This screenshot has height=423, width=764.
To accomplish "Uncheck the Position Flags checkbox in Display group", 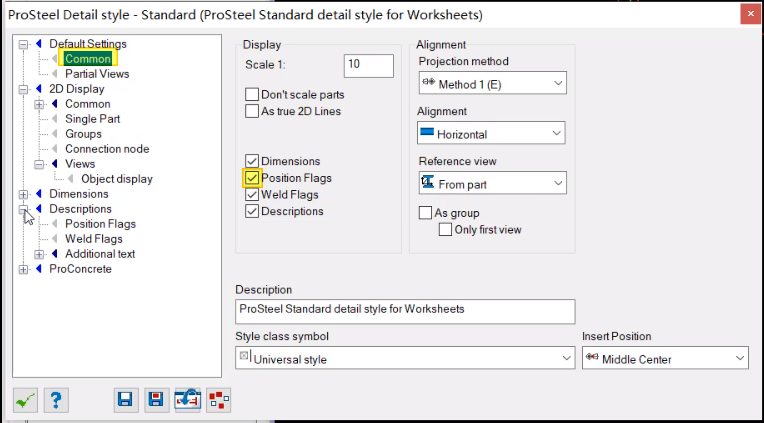I will pos(252,178).
